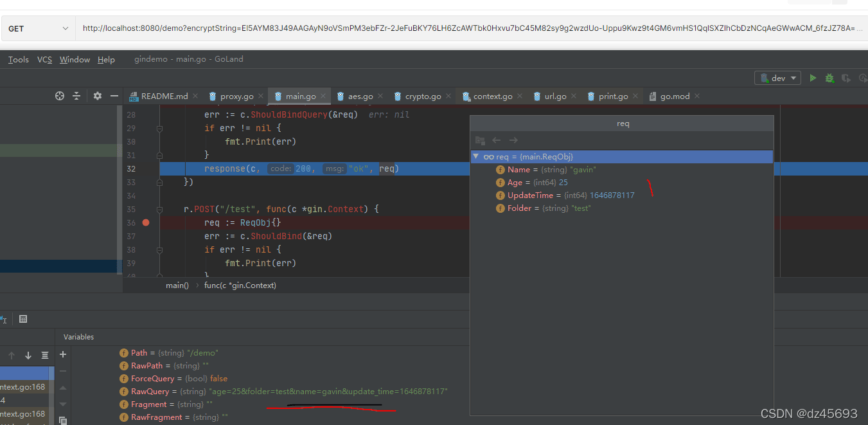Collapse the req main.ReqObj tree node
868x425 pixels.
click(x=476, y=157)
